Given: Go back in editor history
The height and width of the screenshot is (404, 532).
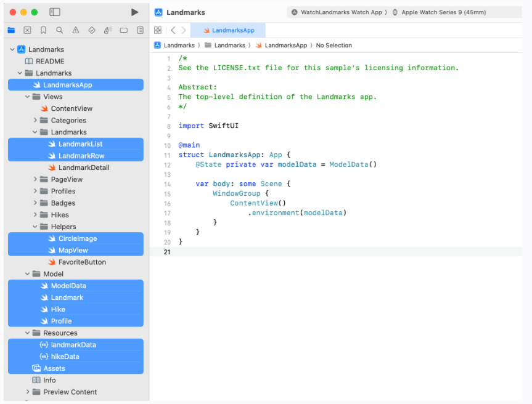Looking at the screenshot, I should (x=173, y=30).
